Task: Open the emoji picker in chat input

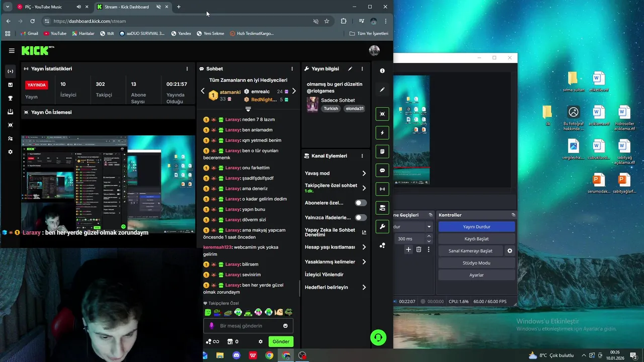Action: tap(285, 326)
